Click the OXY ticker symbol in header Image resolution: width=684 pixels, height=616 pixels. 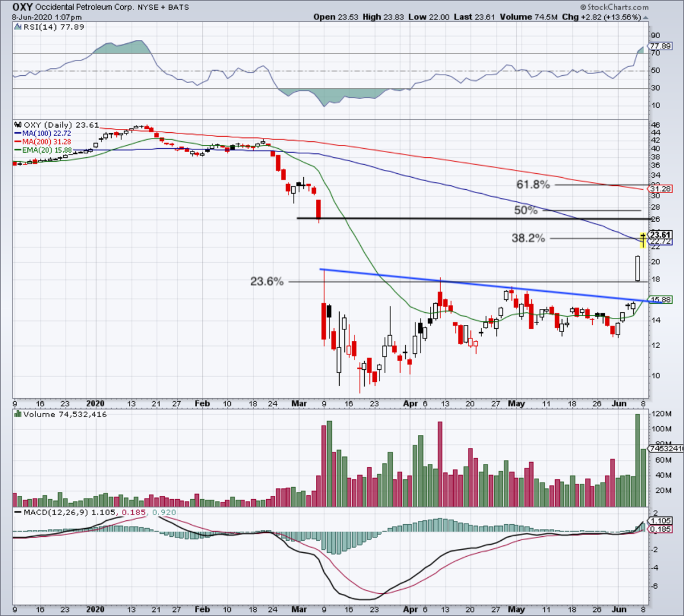point(22,7)
